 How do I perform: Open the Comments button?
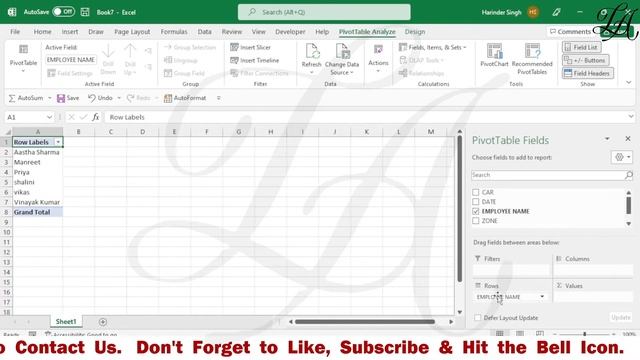pyautogui.click(x=570, y=31)
